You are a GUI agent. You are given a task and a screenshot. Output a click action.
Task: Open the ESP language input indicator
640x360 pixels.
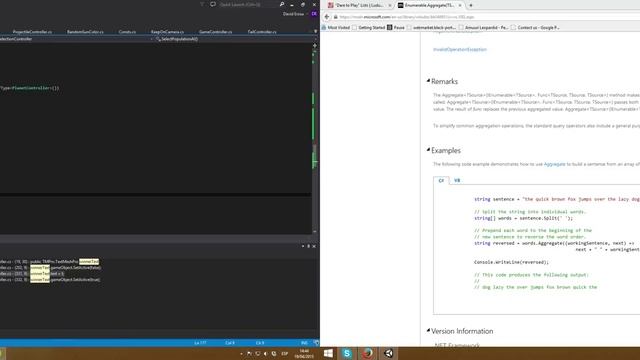284,353
